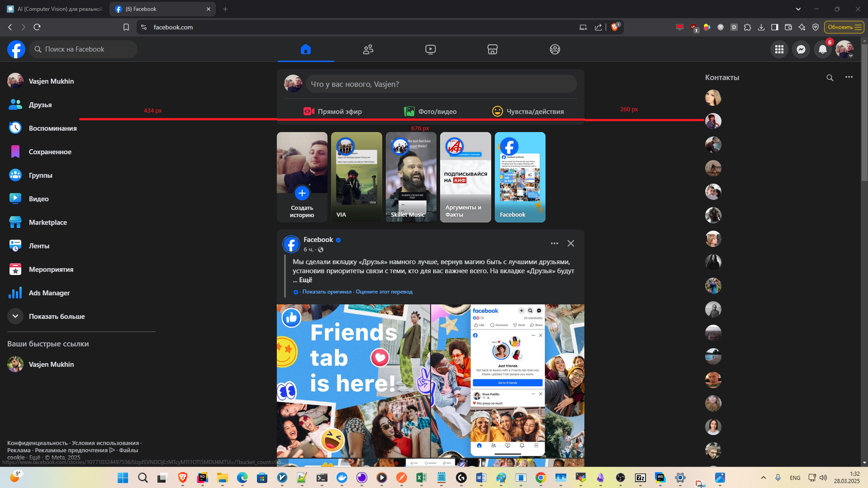Screen dimensions: 868x488
Task: Click the Конфиденциальность footer link
Action: pos(37,443)
